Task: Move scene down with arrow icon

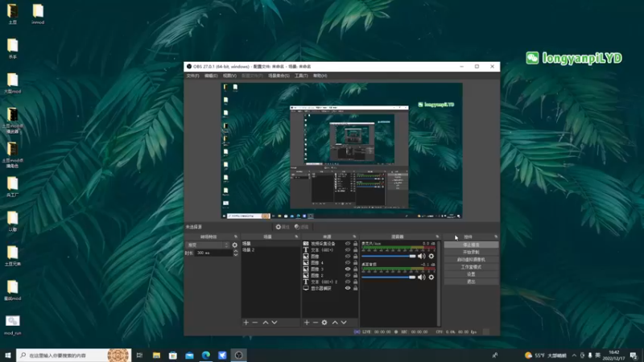Action: pos(275,323)
